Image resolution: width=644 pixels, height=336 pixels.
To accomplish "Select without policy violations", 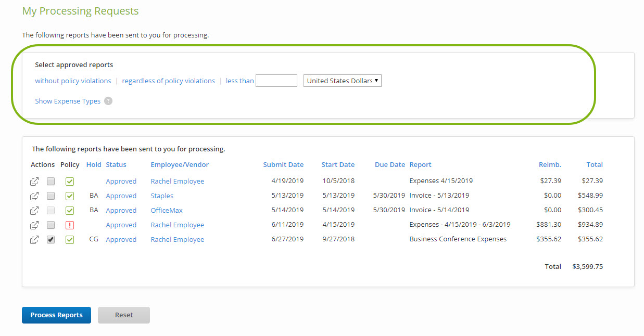I will pyautogui.click(x=73, y=81).
